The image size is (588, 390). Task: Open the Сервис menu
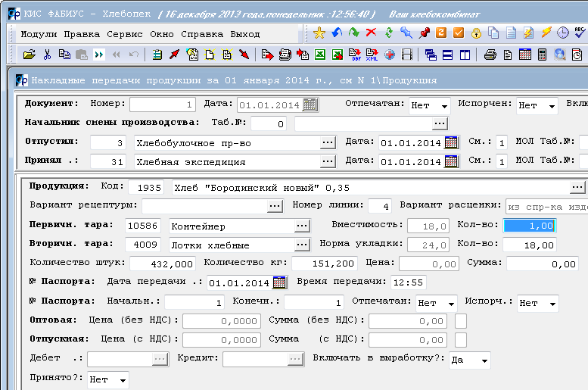click(125, 34)
